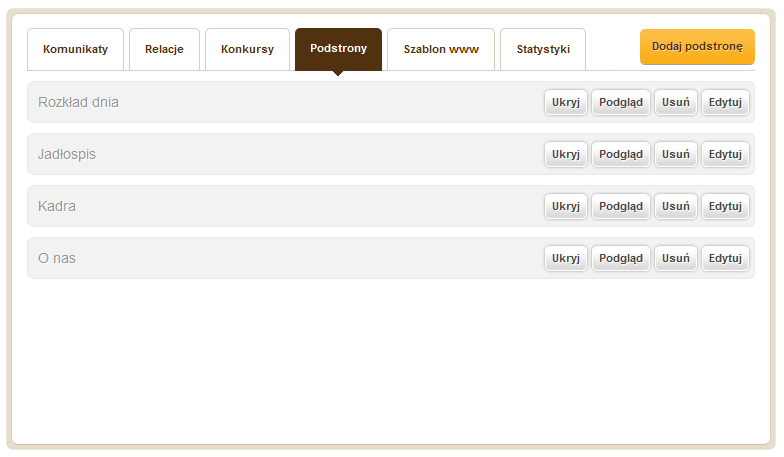This screenshot has width=784, height=457.
Task: Go to the Statystyki tab
Action: pos(543,50)
